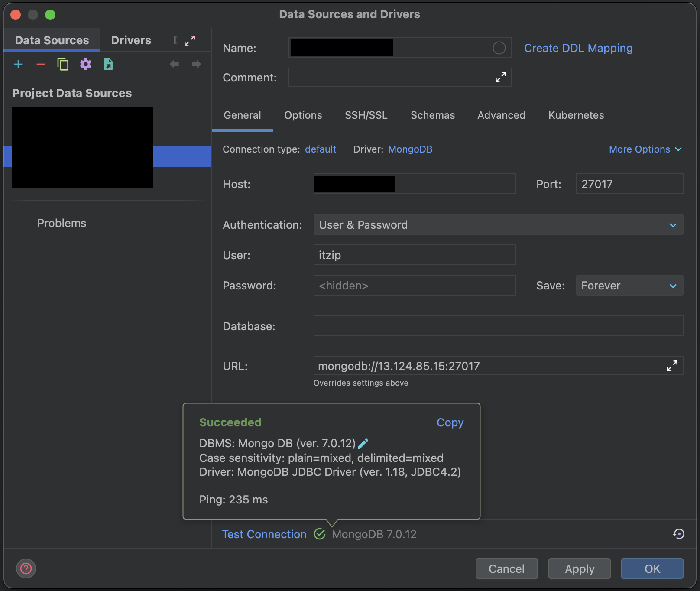Focus the User field containing itzip
The image size is (700, 591).
pos(415,255)
